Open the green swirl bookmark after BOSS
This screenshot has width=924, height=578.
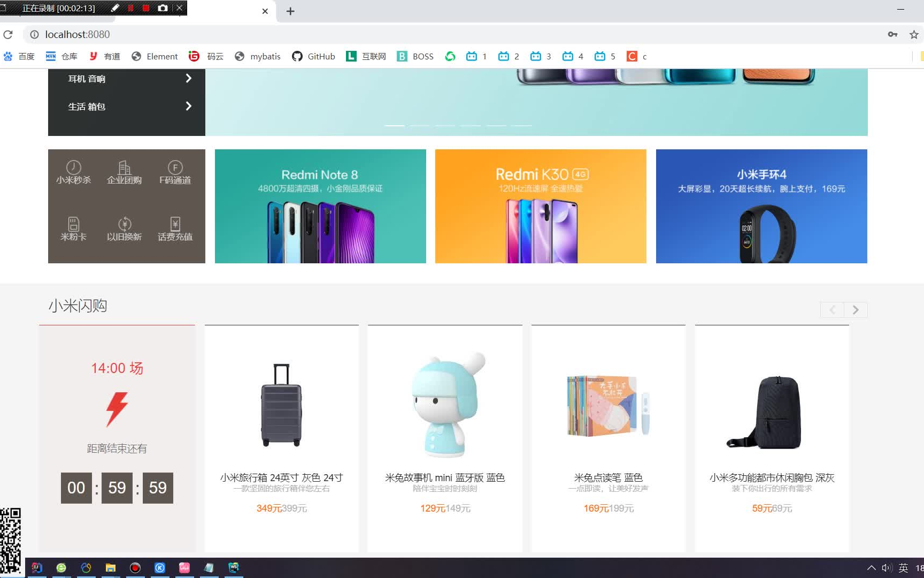(450, 56)
